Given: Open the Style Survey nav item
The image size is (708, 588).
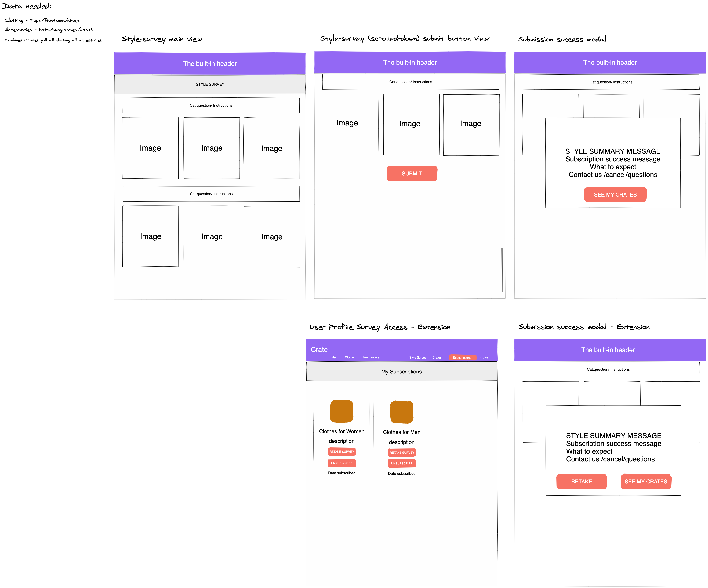Looking at the screenshot, I should [x=417, y=358].
